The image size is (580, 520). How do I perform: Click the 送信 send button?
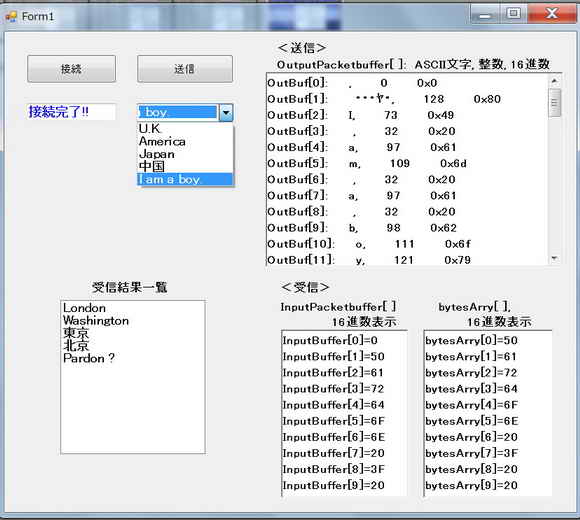pos(185,69)
